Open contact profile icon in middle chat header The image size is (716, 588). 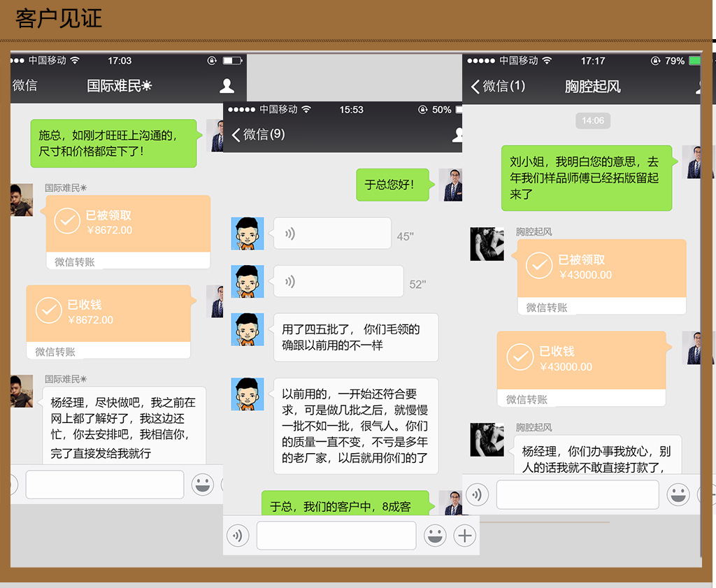click(457, 134)
